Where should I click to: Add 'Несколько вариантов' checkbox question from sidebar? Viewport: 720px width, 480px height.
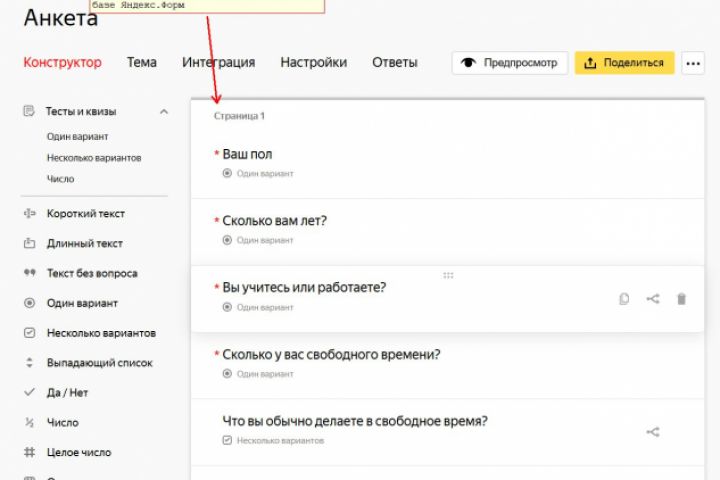(100, 333)
